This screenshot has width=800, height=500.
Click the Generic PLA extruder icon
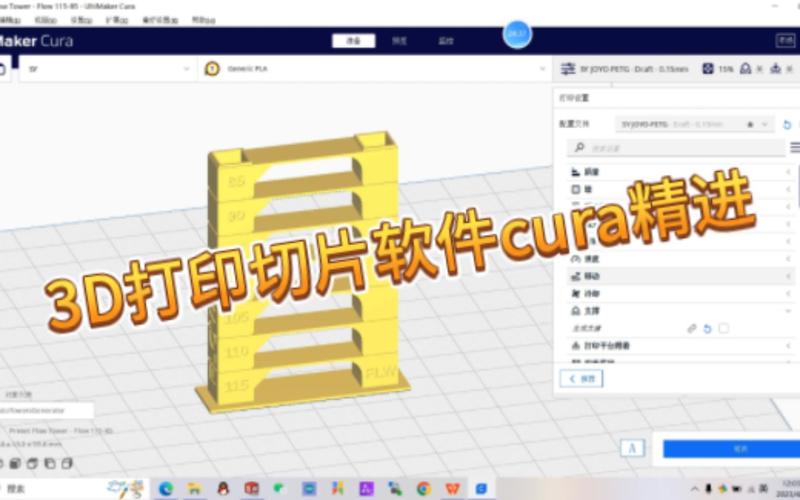(x=212, y=69)
